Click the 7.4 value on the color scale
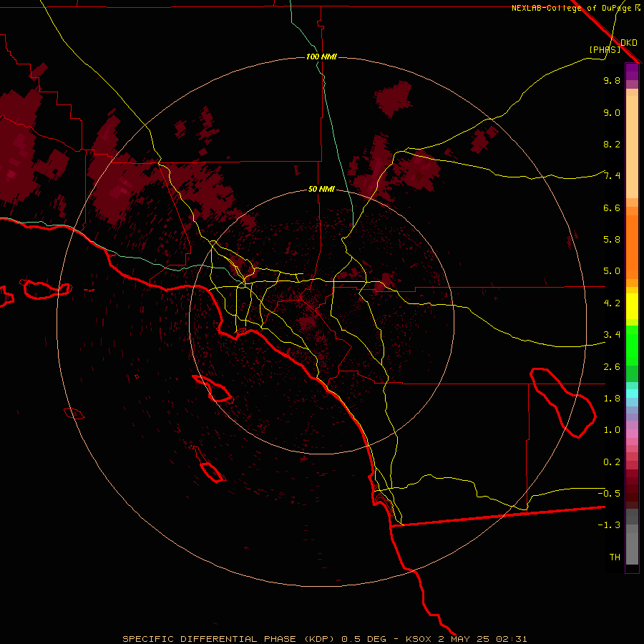 pyautogui.click(x=612, y=176)
